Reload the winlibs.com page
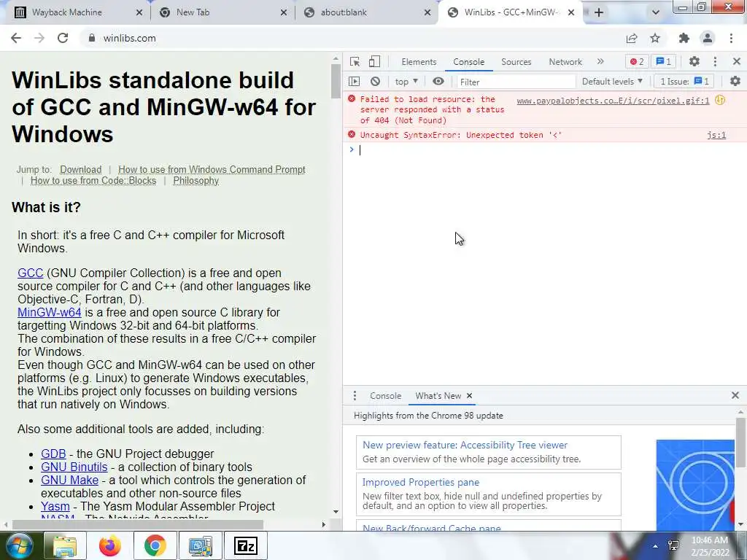 (63, 38)
